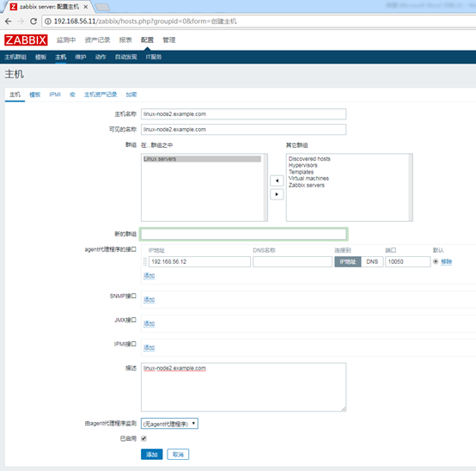Select Virtual machines in other groups
Image resolution: width=476 pixels, height=471 pixels.
pyautogui.click(x=308, y=179)
